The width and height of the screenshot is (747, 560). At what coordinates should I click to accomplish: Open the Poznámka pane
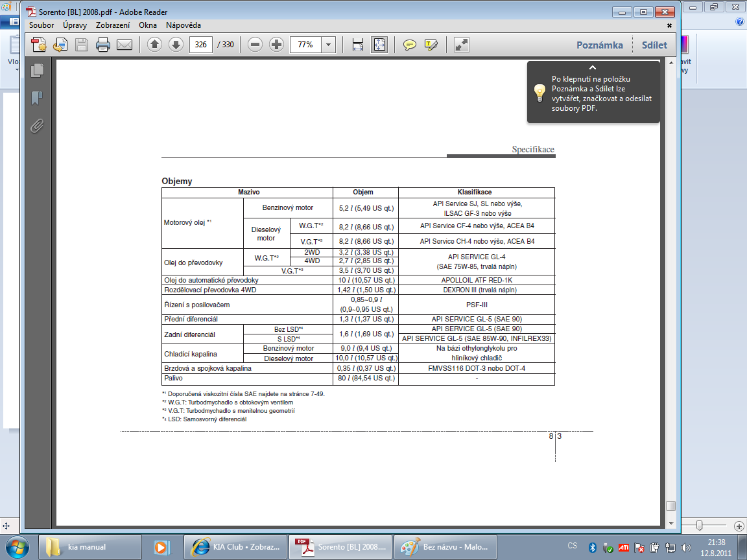tap(599, 45)
